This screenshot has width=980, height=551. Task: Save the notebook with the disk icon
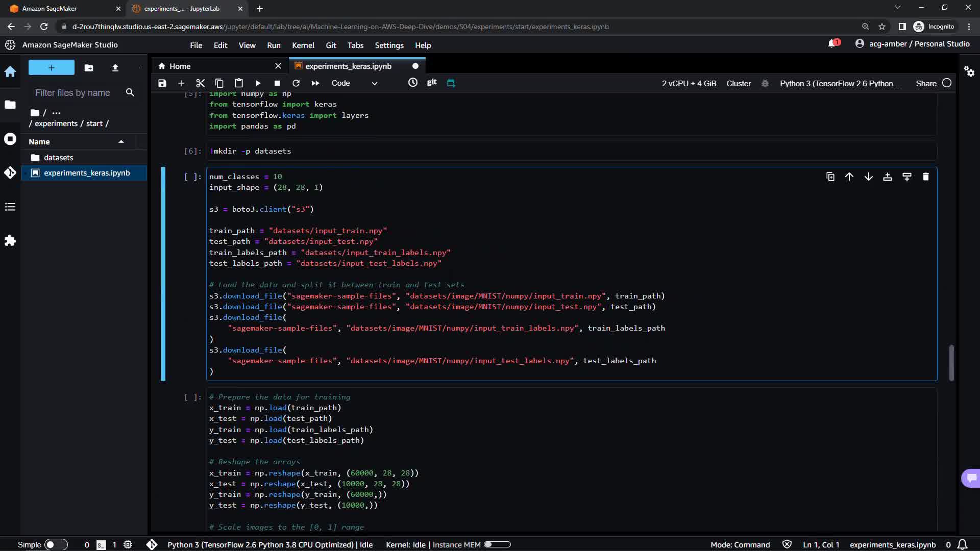click(x=162, y=83)
